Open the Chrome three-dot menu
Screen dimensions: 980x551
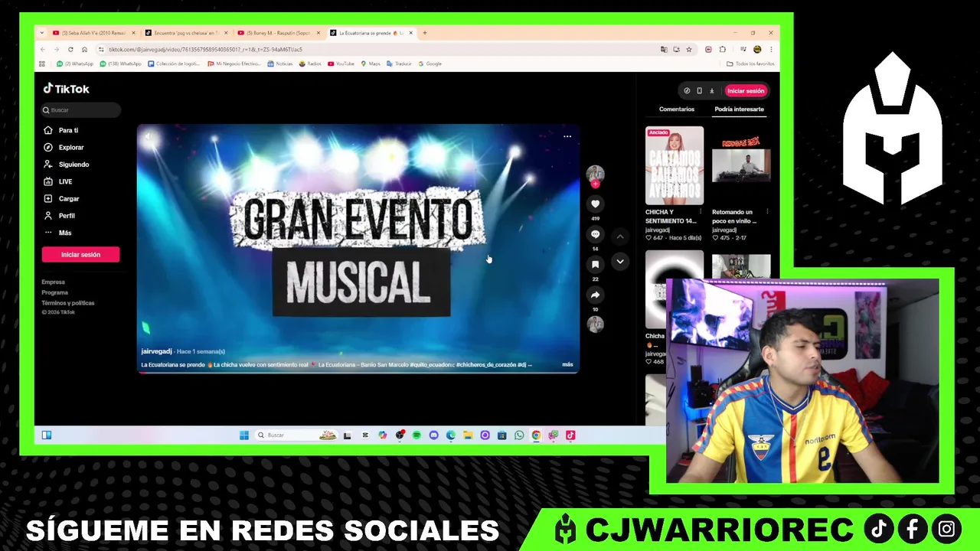[771, 49]
